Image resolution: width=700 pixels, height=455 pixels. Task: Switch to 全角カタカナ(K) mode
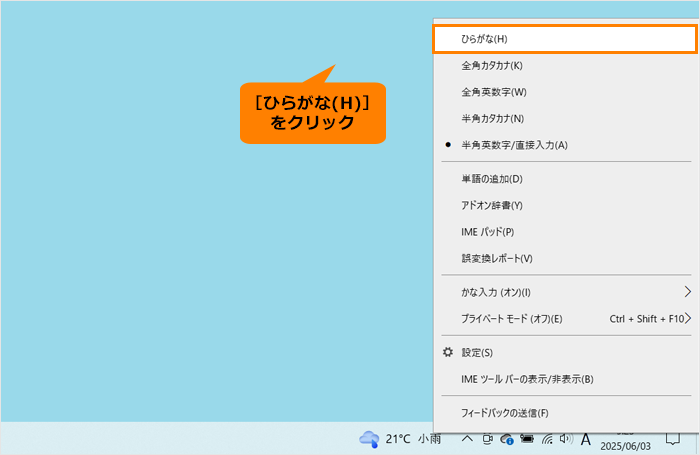click(x=565, y=66)
